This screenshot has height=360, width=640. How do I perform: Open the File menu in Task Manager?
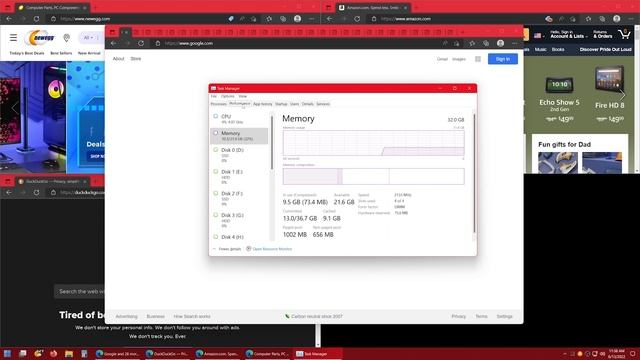pyautogui.click(x=214, y=96)
